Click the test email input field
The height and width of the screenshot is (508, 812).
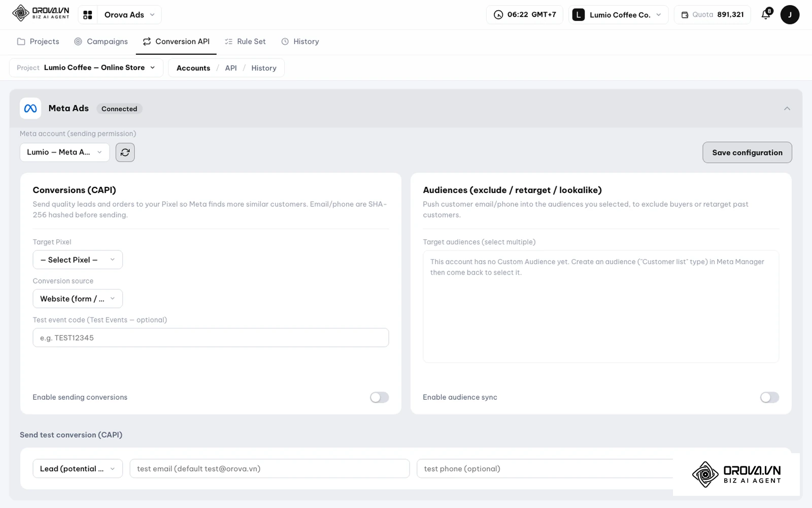(x=269, y=469)
